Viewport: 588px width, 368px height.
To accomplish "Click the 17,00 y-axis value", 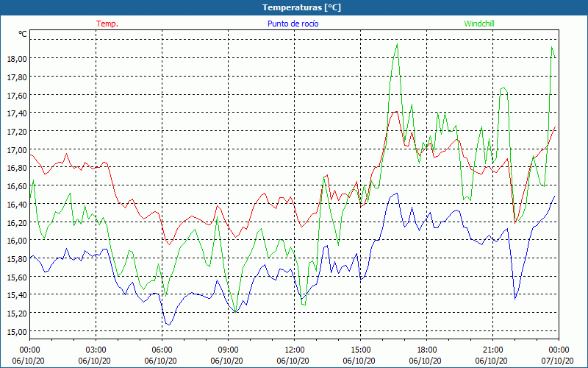I will pos(17,150).
